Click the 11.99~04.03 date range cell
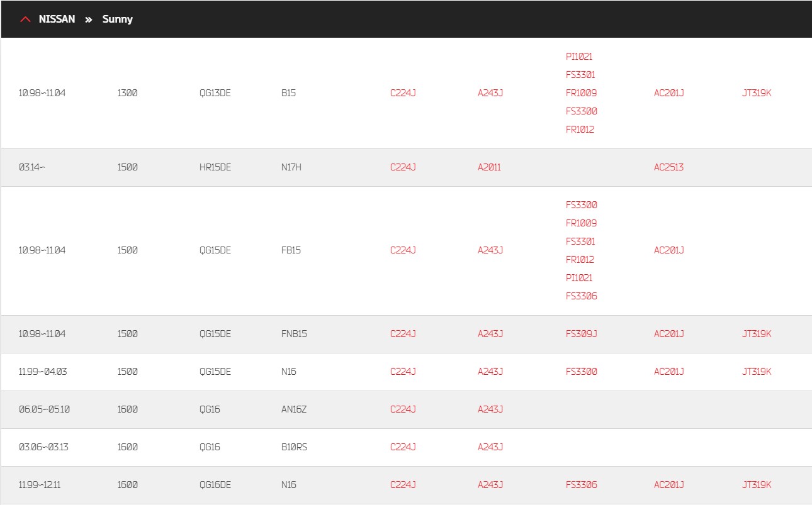The image size is (812, 505). (43, 372)
